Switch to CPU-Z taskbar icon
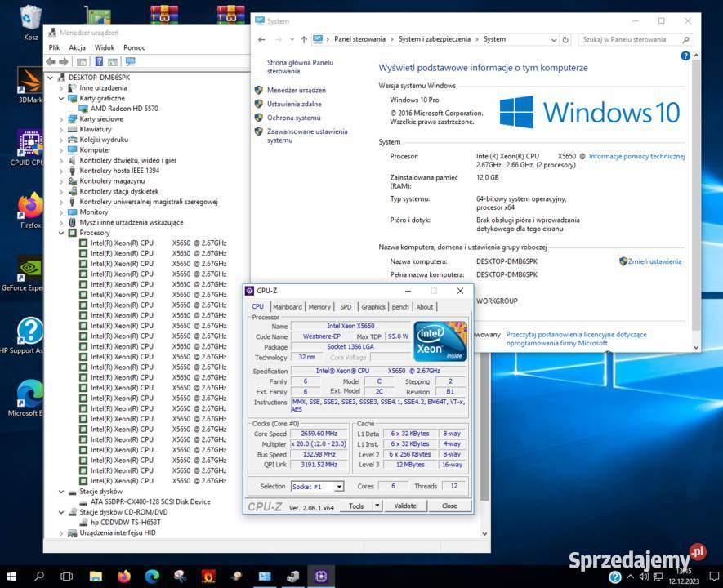Screen dimensions: 723x588 [321, 576]
